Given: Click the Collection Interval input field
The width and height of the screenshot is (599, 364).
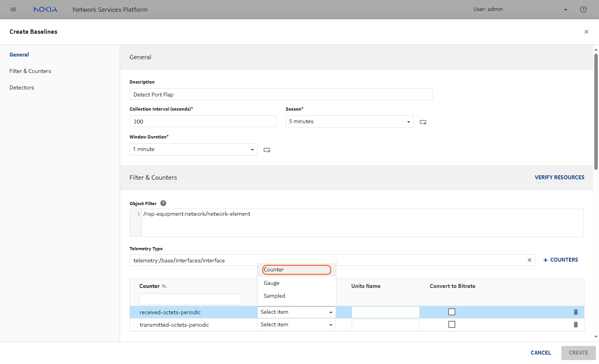Looking at the screenshot, I should tap(203, 122).
